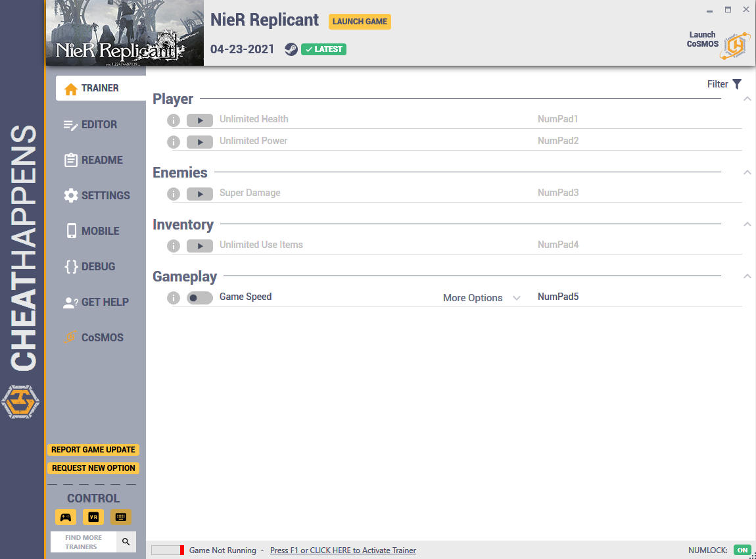Select the VR control icon

click(x=93, y=517)
